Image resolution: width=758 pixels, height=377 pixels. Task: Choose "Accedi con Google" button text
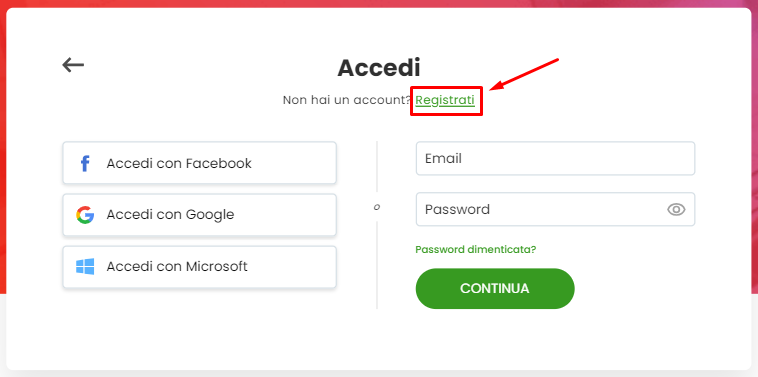170,215
